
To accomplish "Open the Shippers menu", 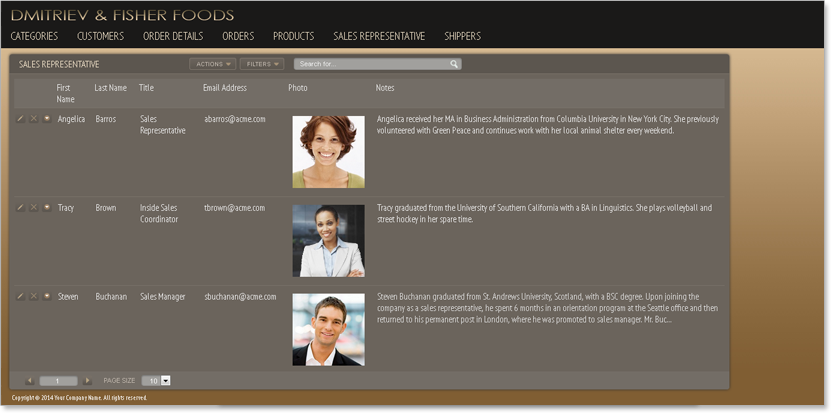I will [x=462, y=36].
